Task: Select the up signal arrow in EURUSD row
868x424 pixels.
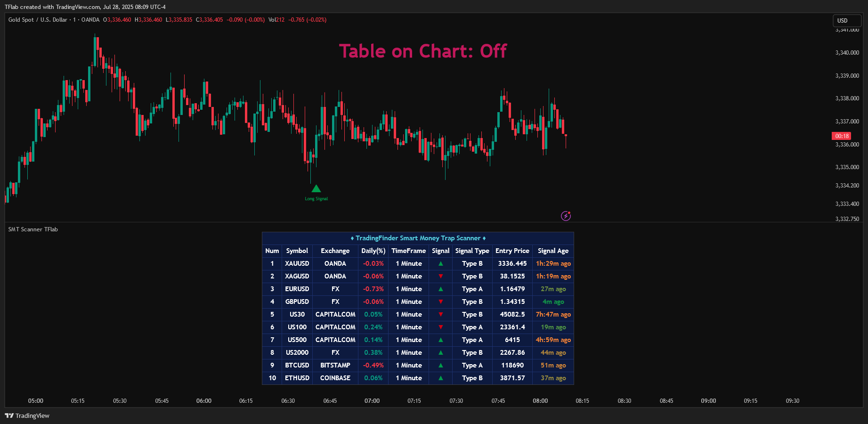Action: click(x=441, y=289)
